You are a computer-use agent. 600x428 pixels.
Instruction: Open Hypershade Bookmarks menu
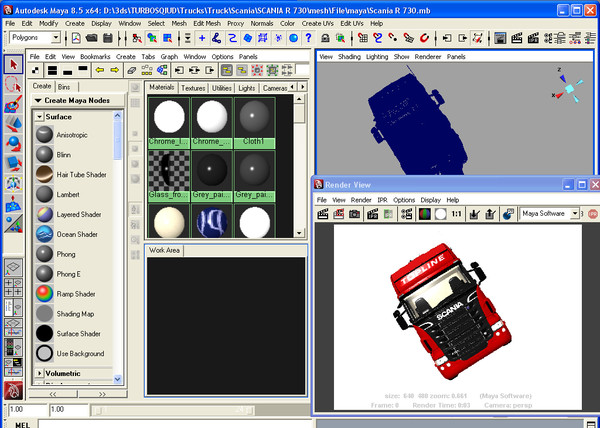[95, 57]
